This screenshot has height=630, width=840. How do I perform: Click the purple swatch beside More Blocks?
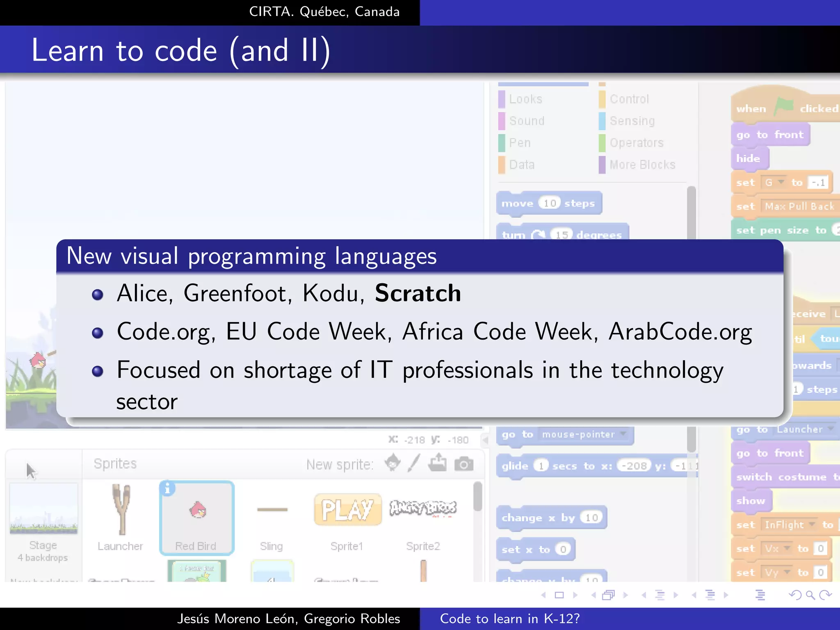[602, 165]
